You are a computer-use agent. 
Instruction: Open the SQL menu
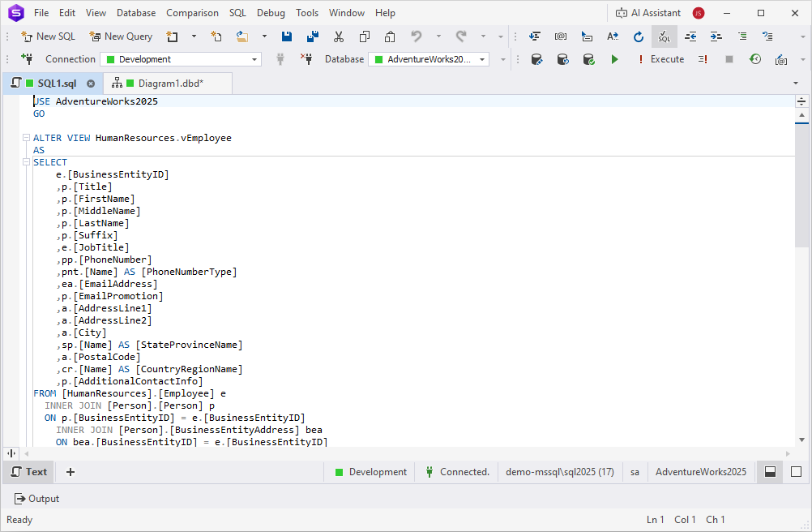click(x=237, y=13)
